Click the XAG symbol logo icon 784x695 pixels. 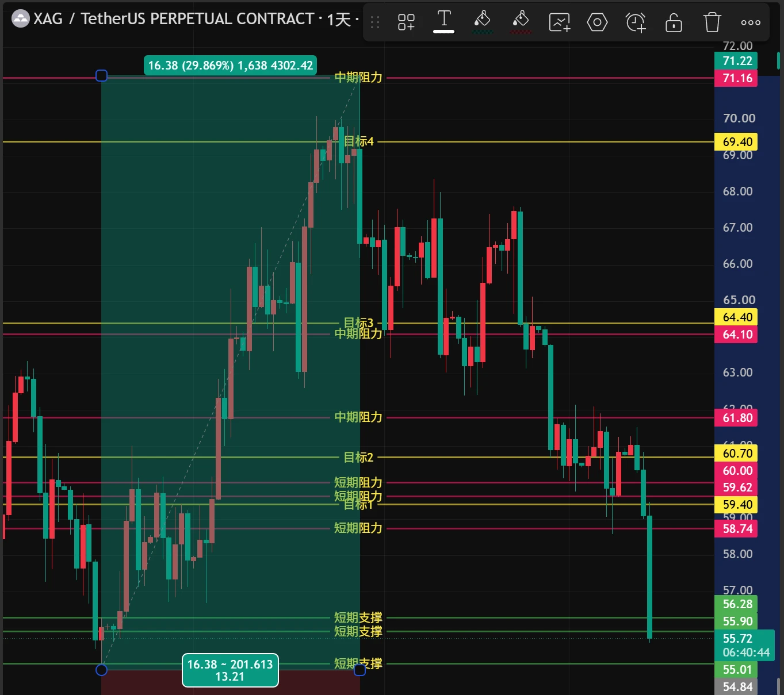[x=21, y=19]
